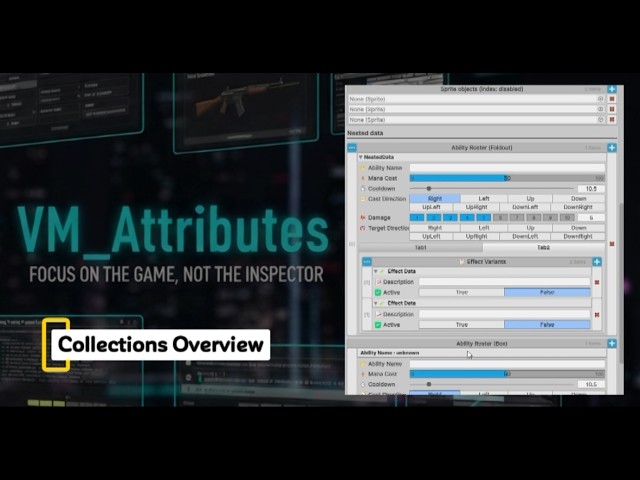Image resolution: width=640 pixels, height=480 pixels.
Task: Click the Mana Cost icon in Foldout roster
Action: coord(362,178)
